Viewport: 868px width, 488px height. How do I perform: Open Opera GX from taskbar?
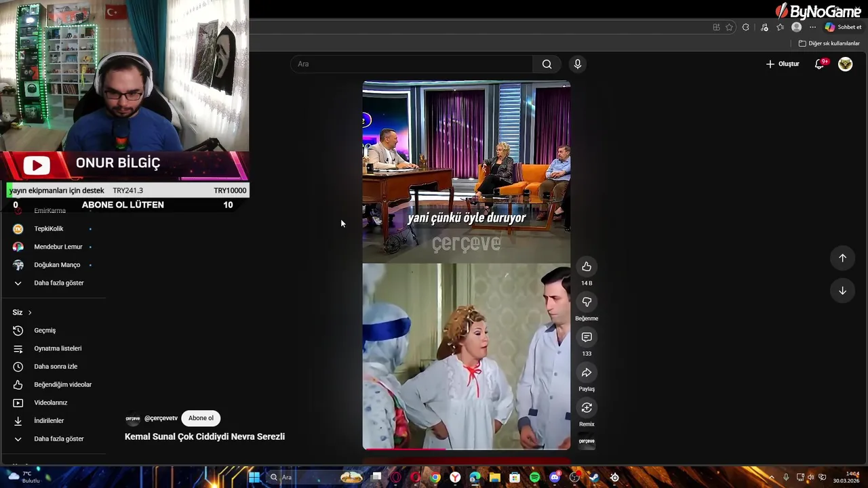395,477
